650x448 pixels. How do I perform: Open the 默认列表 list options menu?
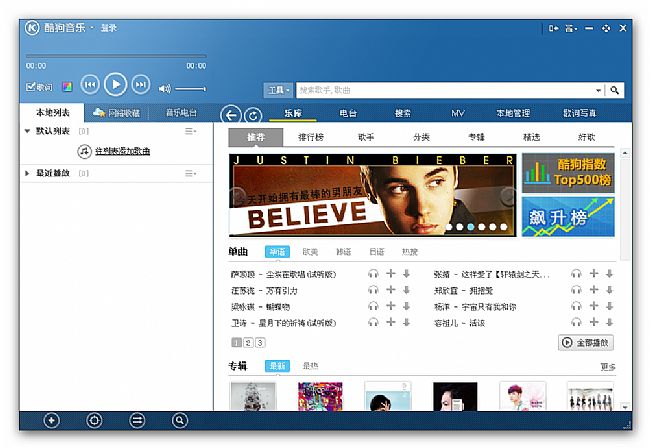190,131
